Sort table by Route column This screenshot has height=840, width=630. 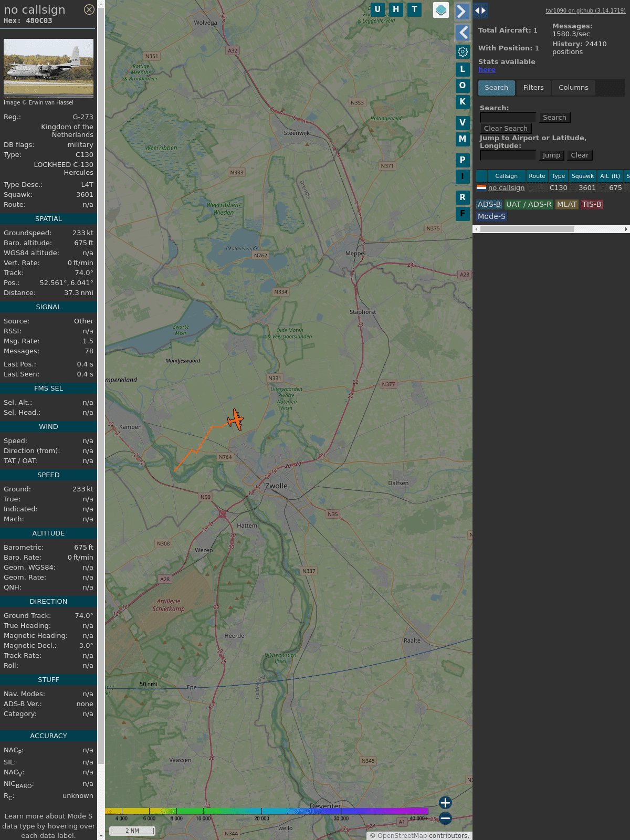(537, 176)
